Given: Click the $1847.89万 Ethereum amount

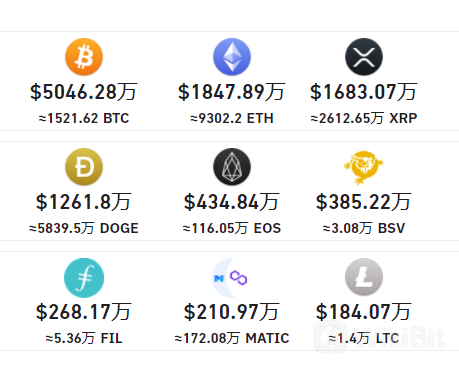Looking at the screenshot, I should [x=232, y=92].
